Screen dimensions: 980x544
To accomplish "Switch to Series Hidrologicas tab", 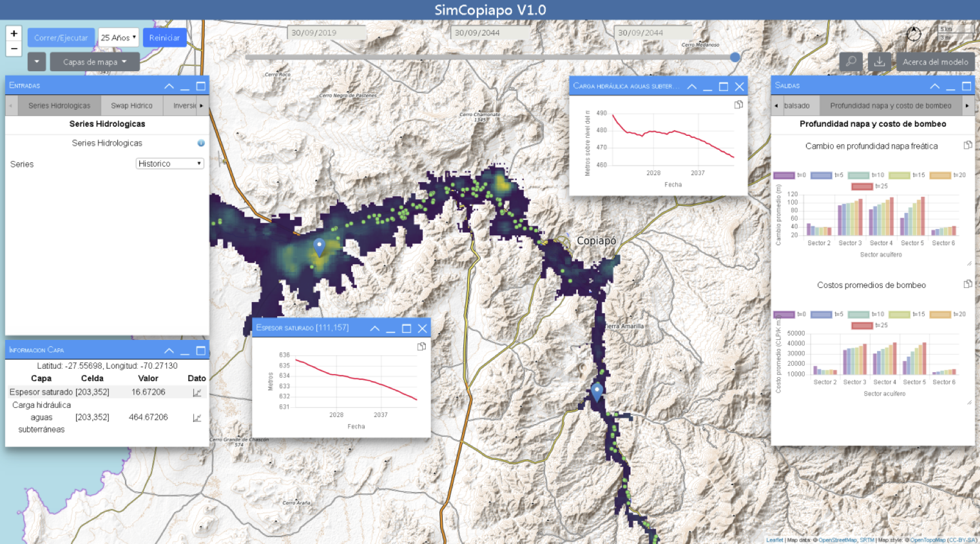I will click(59, 106).
